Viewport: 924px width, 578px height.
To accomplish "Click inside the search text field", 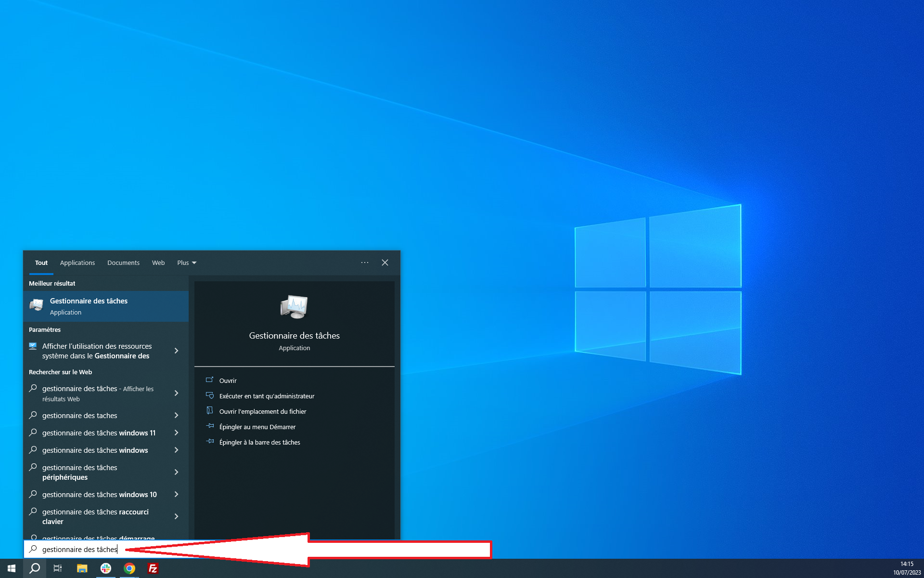I will (79, 549).
